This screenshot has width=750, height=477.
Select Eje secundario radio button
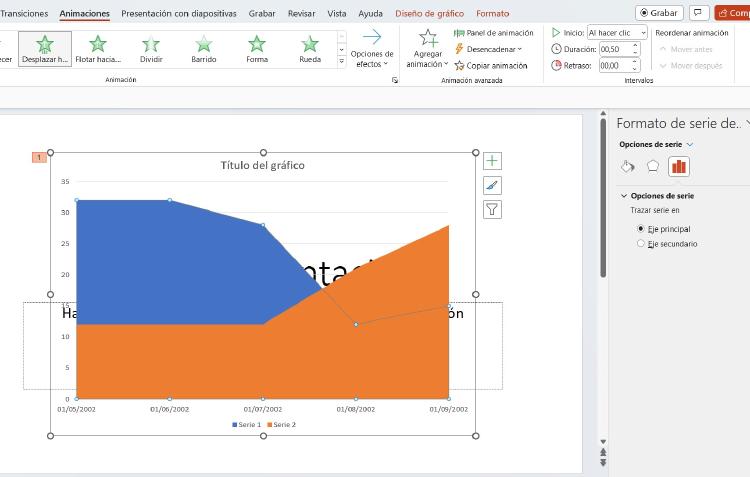coord(641,244)
